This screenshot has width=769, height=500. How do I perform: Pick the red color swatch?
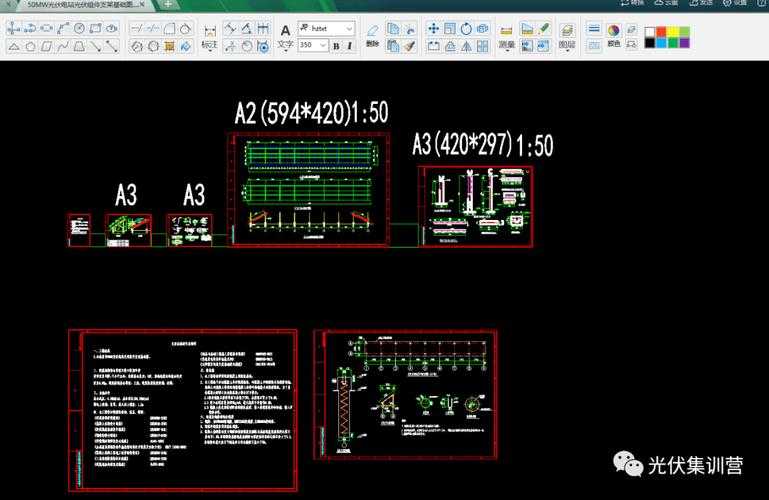tap(661, 31)
